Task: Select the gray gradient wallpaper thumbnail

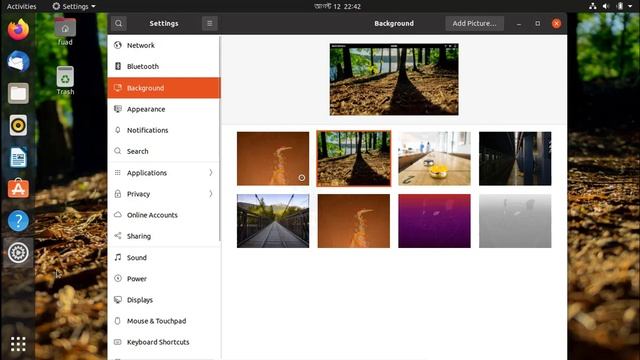Action: [x=515, y=221]
